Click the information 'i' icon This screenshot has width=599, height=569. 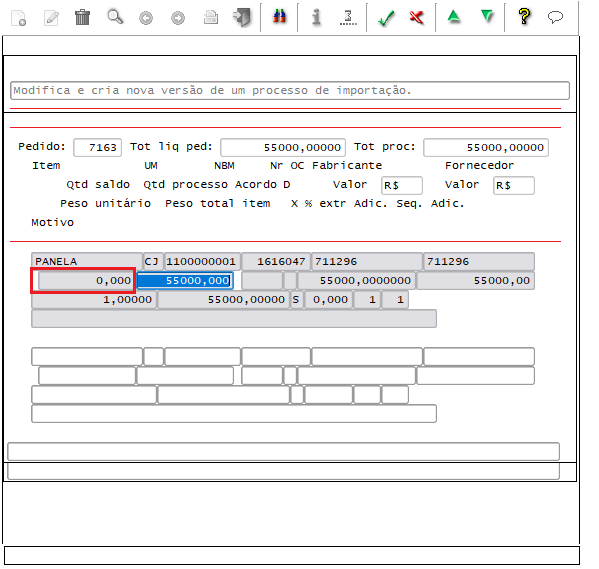coord(316,17)
